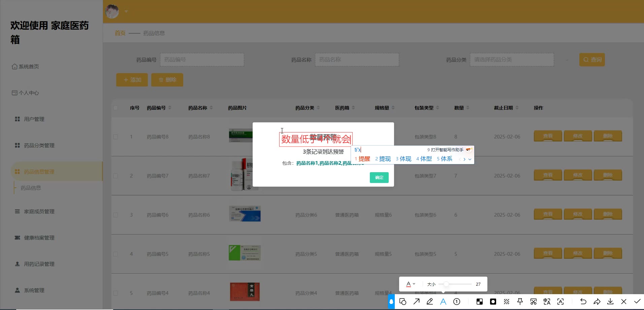Check the checkbox for row 1
The image size is (644, 310).
pos(116,137)
